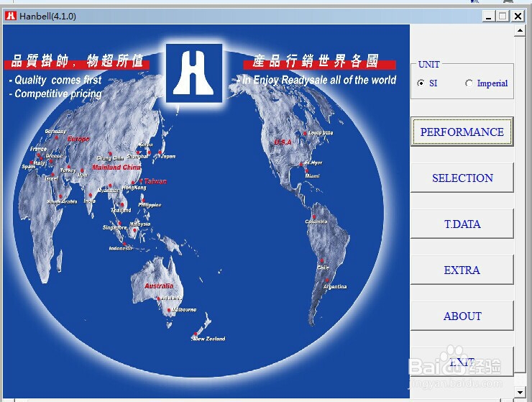Click the U.S.A label on the map
The width and height of the screenshot is (532, 402).
[x=283, y=142]
